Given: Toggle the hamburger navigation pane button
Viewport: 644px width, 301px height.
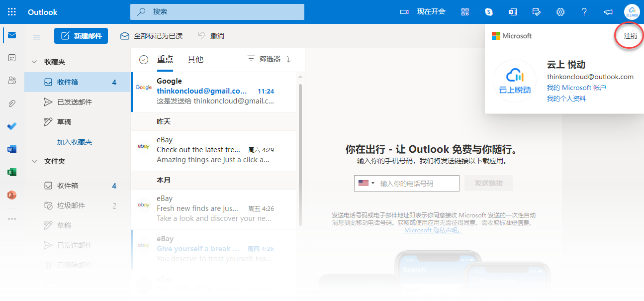Looking at the screenshot, I should coord(36,36).
